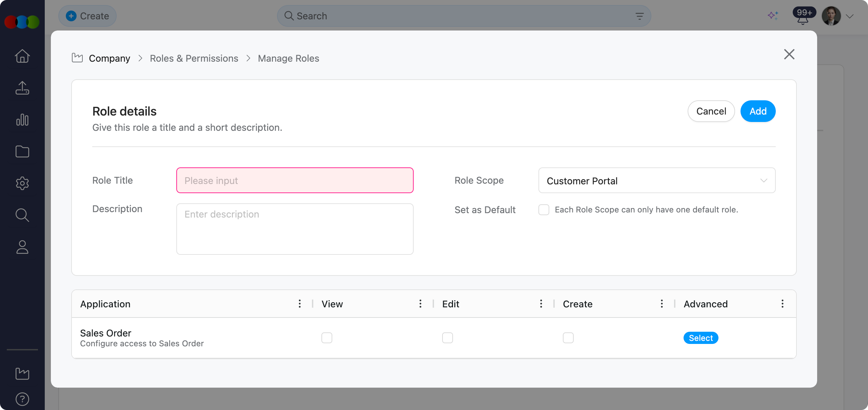Open the Advanced column options menu

tap(782, 304)
